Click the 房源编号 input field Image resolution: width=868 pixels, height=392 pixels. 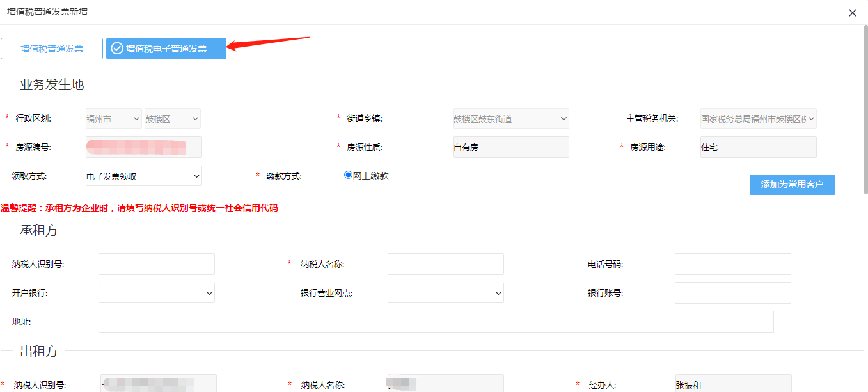coord(143,146)
